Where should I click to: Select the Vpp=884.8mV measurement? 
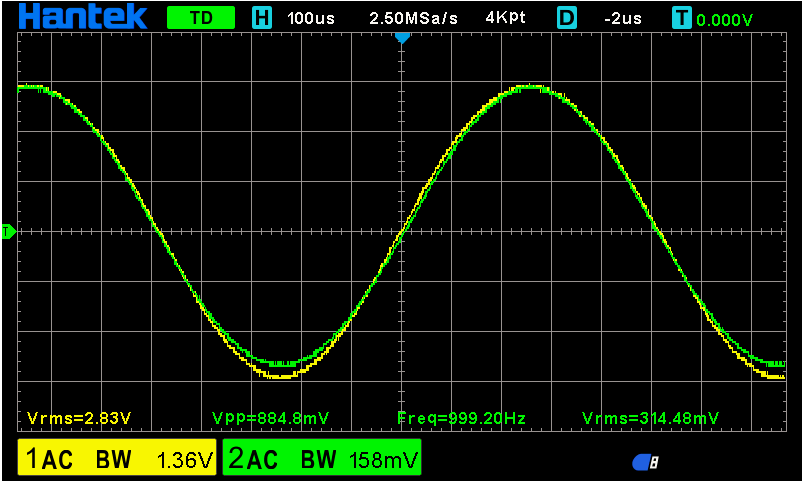271,418
